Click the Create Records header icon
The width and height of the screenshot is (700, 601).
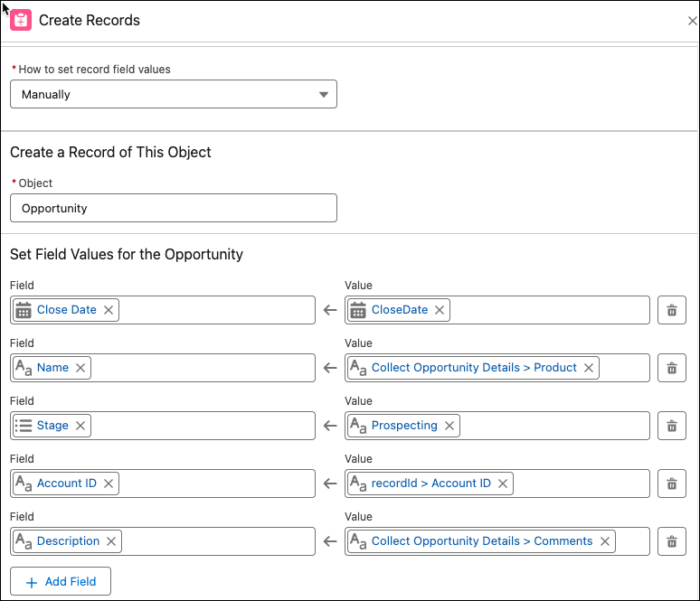pyautogui.click(x=21, y=20)
